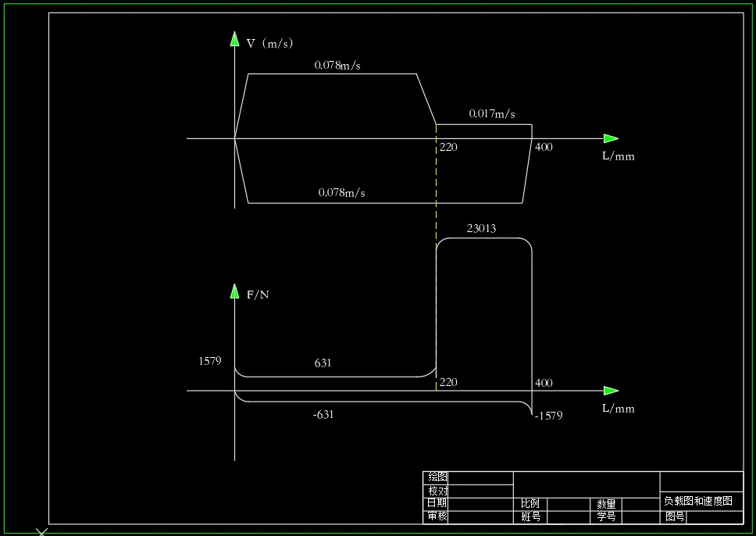Click the "23013" peak force value
756x536 pixels.
click(x=480, y=228)
